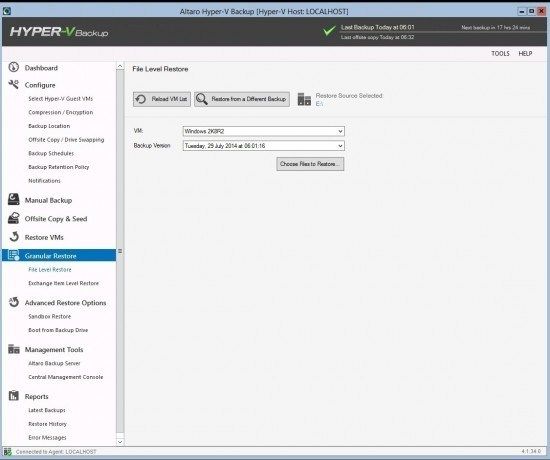Click Connected to Agent: LOCALHOST status

(56, 452)
